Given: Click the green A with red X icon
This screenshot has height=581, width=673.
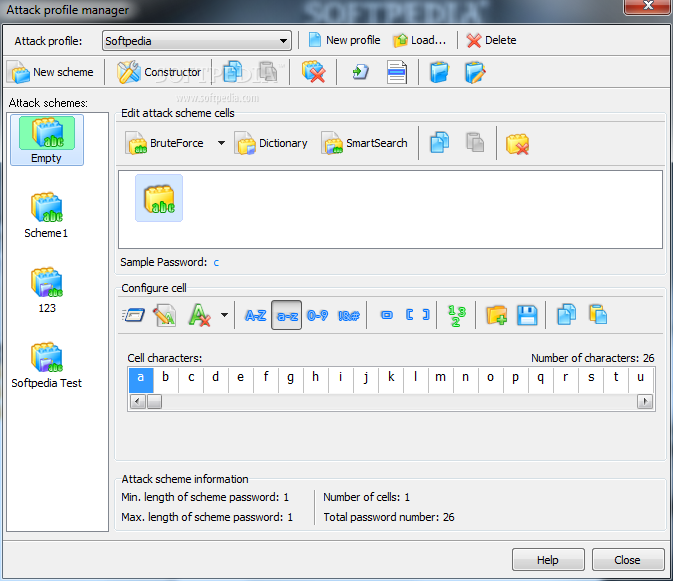Looking at the screenshot, I should [x=200, y=315].
